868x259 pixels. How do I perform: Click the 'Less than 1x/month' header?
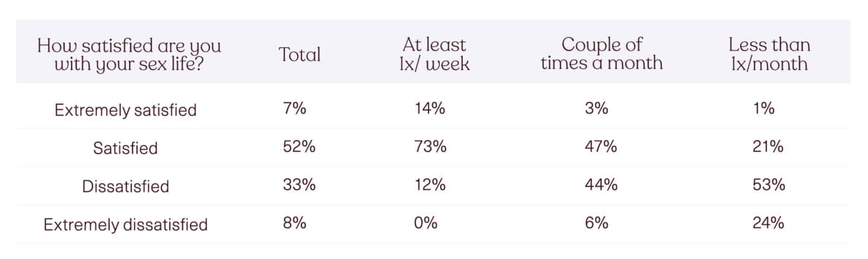[769, 54]
